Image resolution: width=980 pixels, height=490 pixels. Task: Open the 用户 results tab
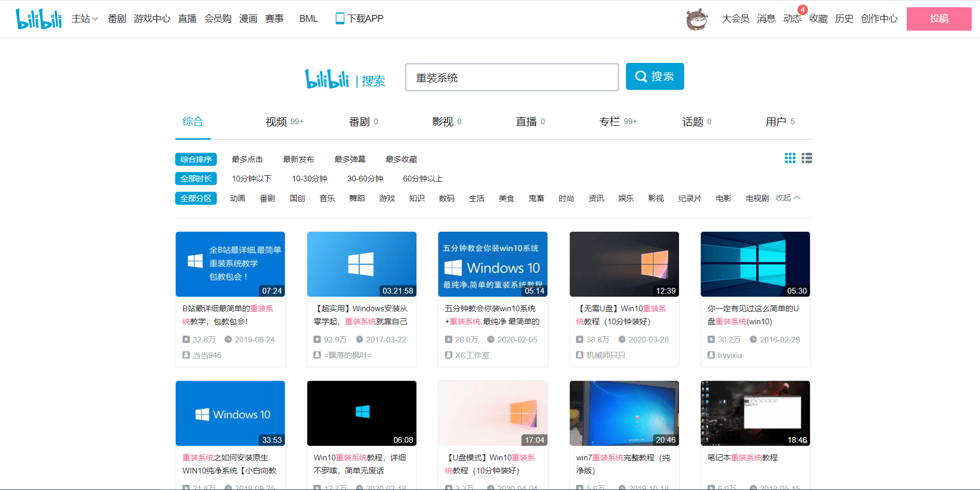pos(780,122)
